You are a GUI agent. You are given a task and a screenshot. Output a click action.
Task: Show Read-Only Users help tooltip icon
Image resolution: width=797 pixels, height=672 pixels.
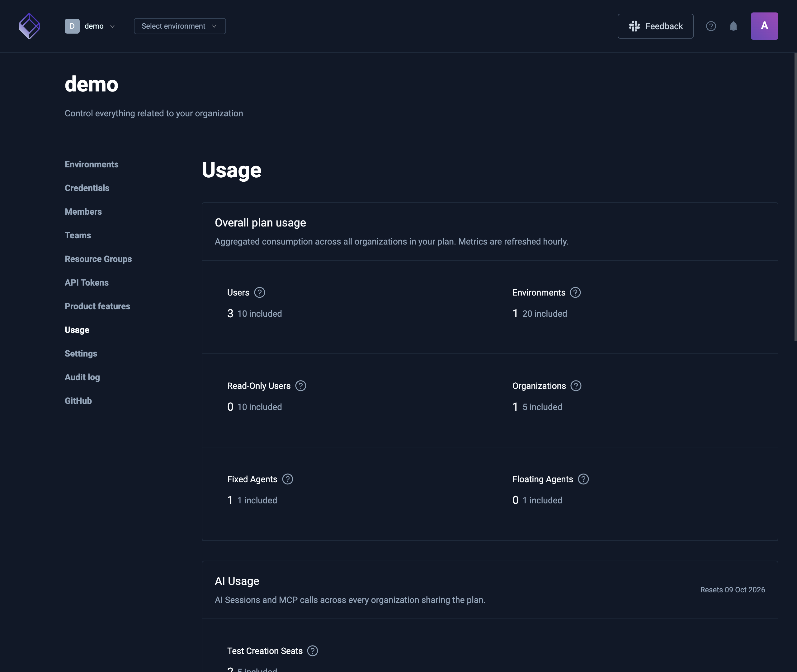[x=301, y=386]
